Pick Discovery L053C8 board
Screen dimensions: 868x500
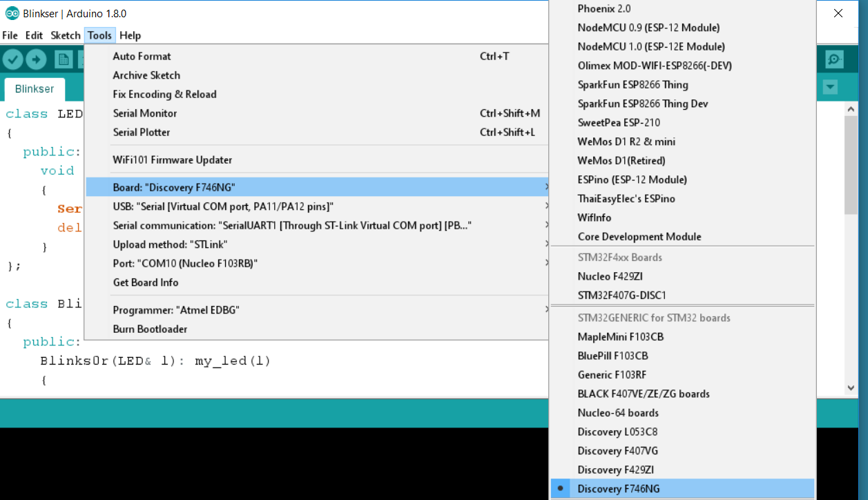(682, 432)
